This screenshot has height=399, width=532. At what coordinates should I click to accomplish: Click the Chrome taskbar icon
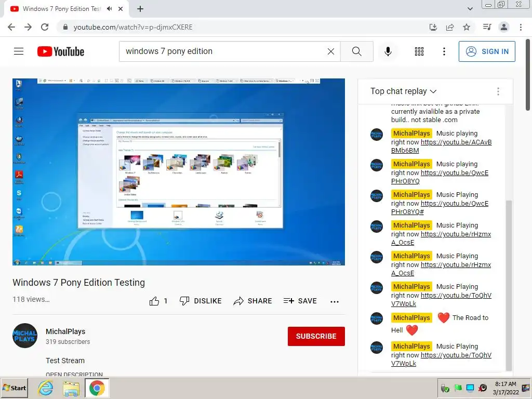pyautogui.click(x=97, y=388)
